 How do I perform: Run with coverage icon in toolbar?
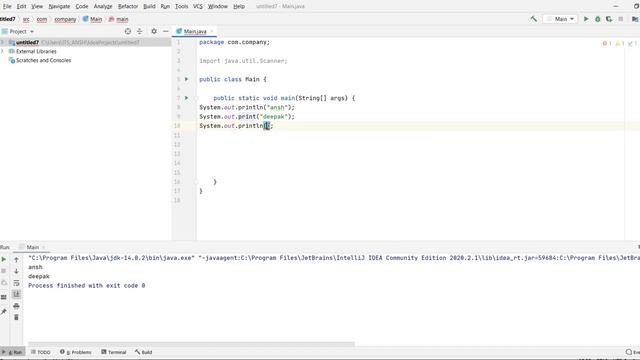609,19
